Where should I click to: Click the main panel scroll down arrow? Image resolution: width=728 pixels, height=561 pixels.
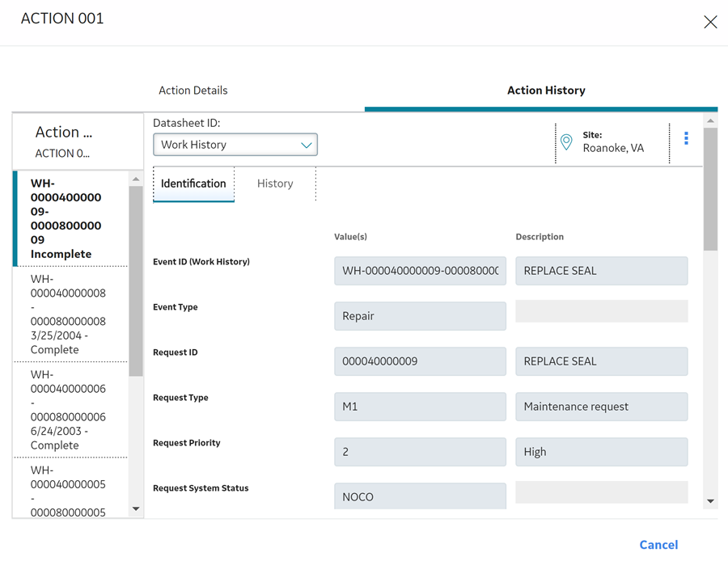[710, 501]
